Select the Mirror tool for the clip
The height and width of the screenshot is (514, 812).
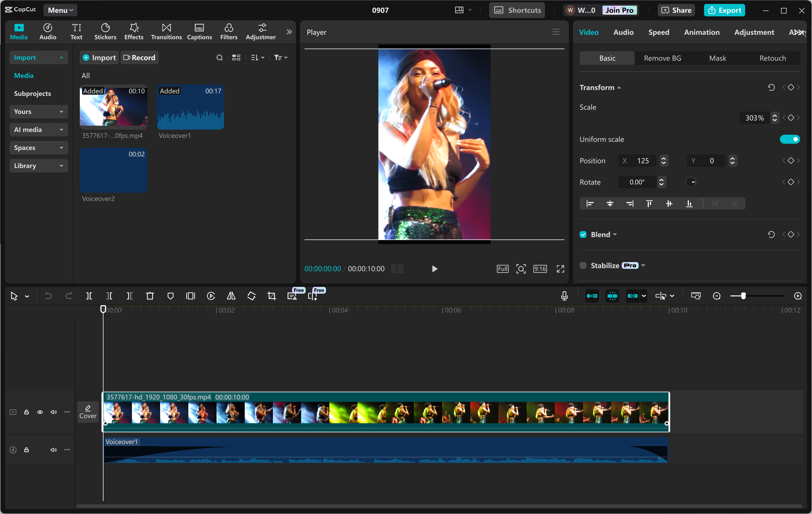pyautogui.click(x=231, y=296)
